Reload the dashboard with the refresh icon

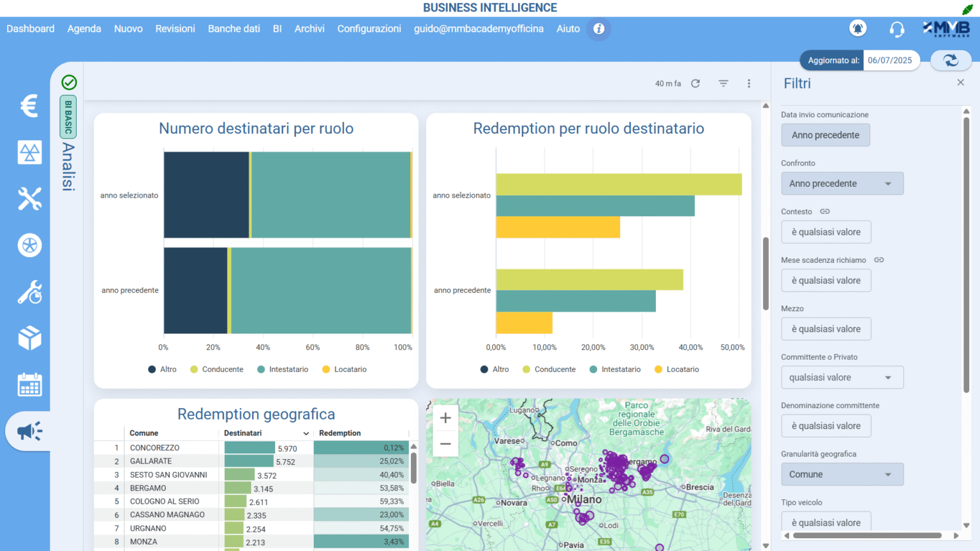tap(695, 84)
